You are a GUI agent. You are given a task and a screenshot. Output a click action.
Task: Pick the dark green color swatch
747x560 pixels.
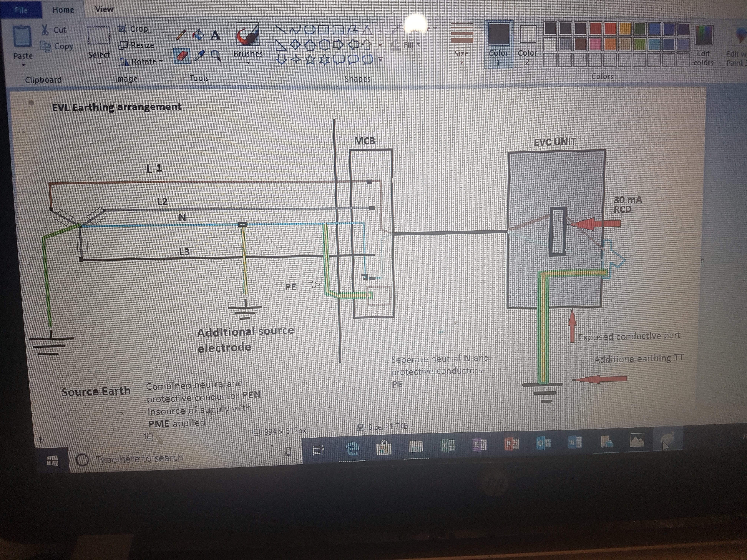tap(640, 29)
